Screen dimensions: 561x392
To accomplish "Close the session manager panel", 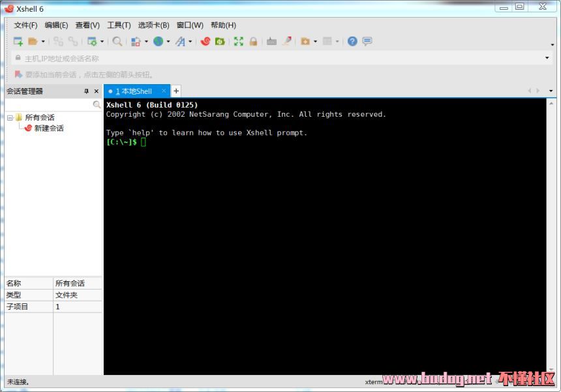I will 97,91.
